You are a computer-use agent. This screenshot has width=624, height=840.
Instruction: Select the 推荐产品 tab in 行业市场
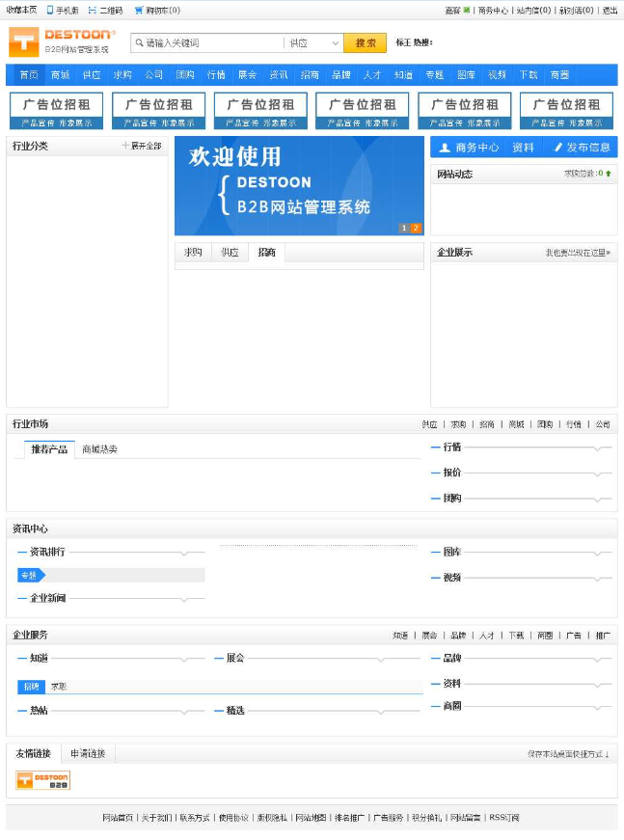pyautogui.click(x=49, y=449)
